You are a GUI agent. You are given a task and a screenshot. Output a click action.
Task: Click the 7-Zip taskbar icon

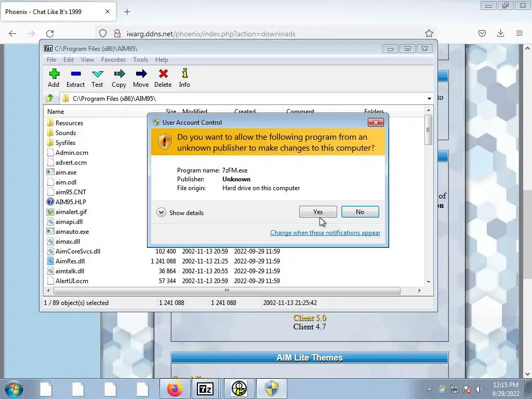(x=205, y=389)
